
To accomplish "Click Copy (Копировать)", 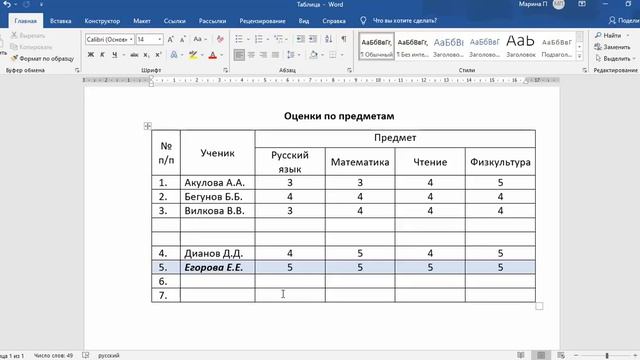I will tap(31, 47).
